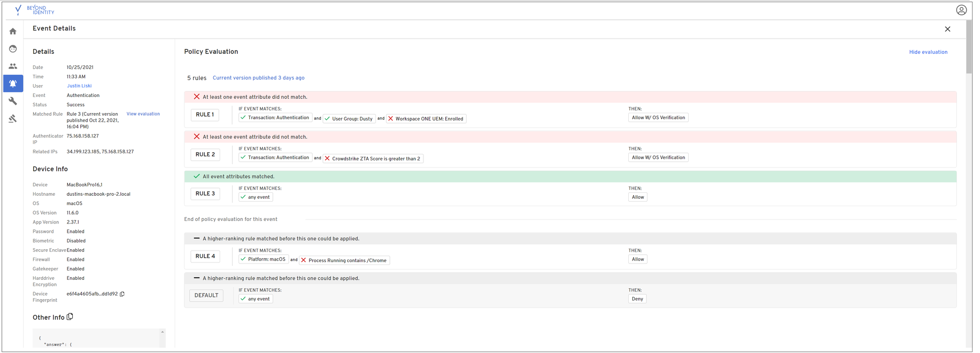Click the Beyond Identity logo
Viewport: 980px width, 353px height.
tap(35, 10)
